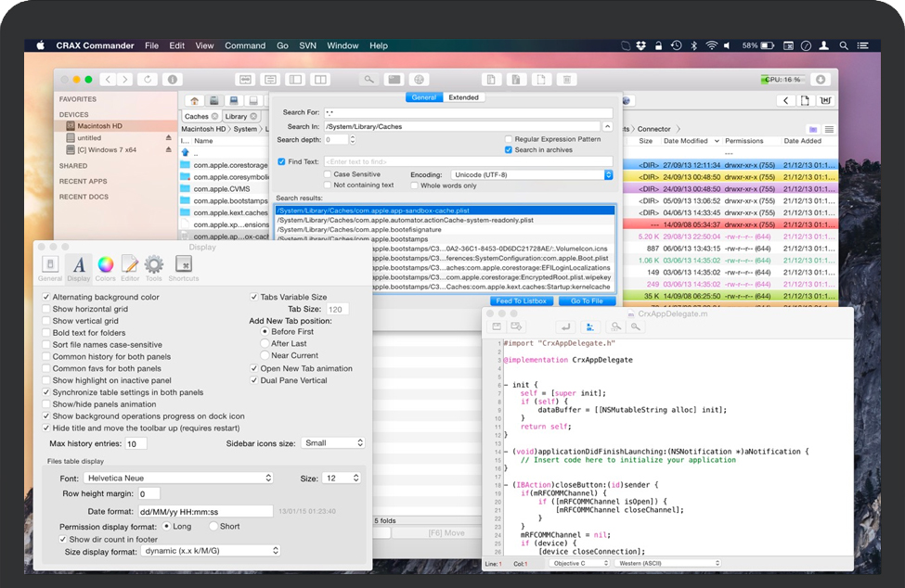Click the Go To File button
905x588 pixels.
point(587,301)
